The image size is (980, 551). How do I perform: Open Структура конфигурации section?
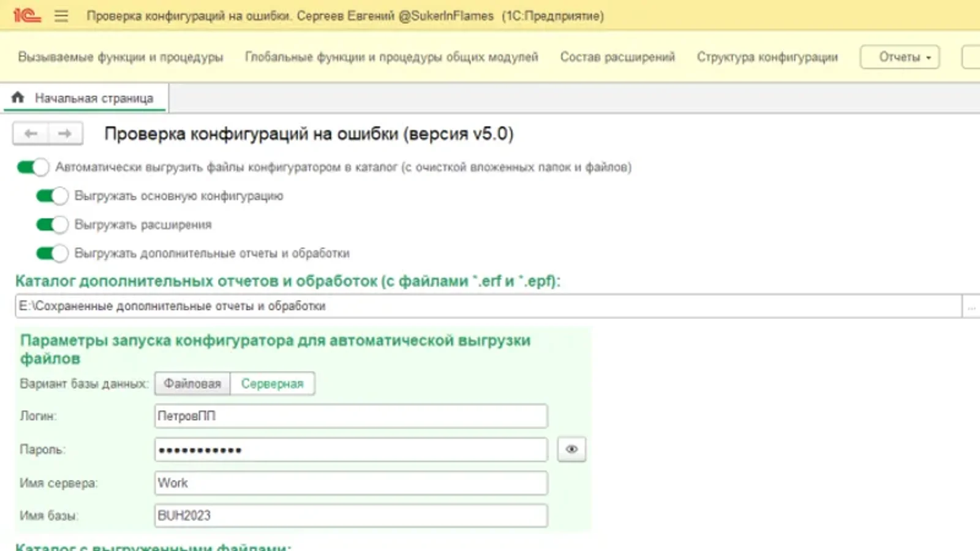[767, 57]
